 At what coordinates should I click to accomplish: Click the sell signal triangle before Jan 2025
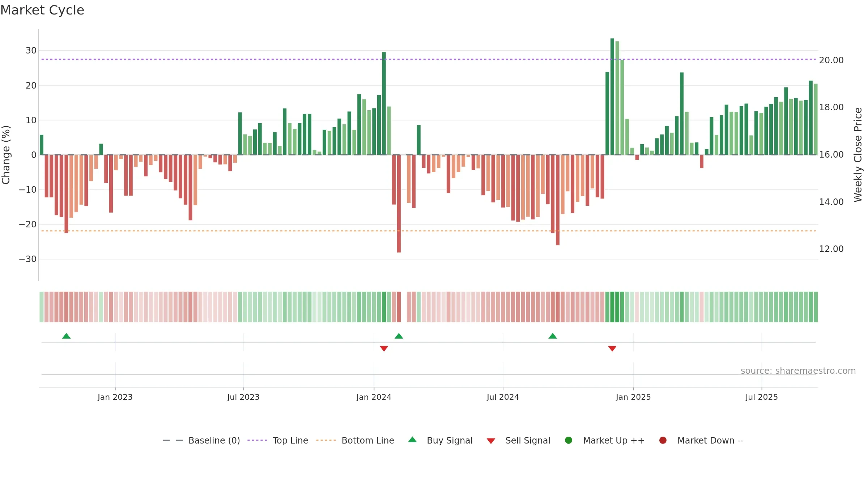pyautogui.click(x=612, y=348)
